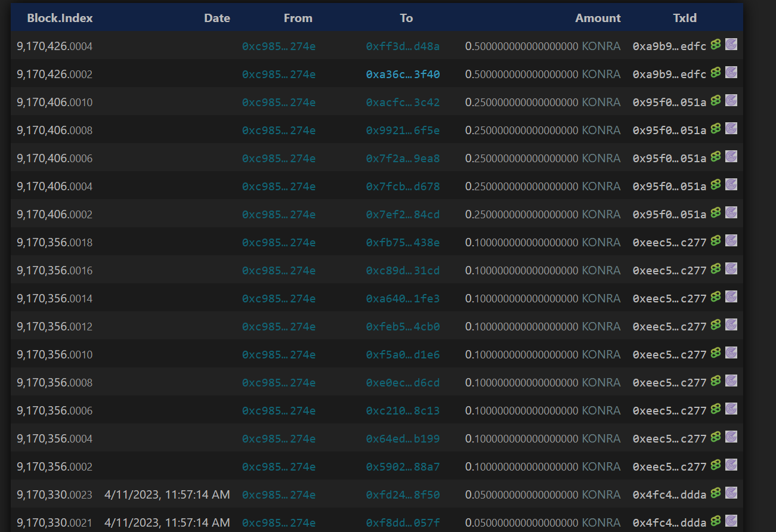Open recipient address 0x64ed…b199

click(x=403, y=438)
